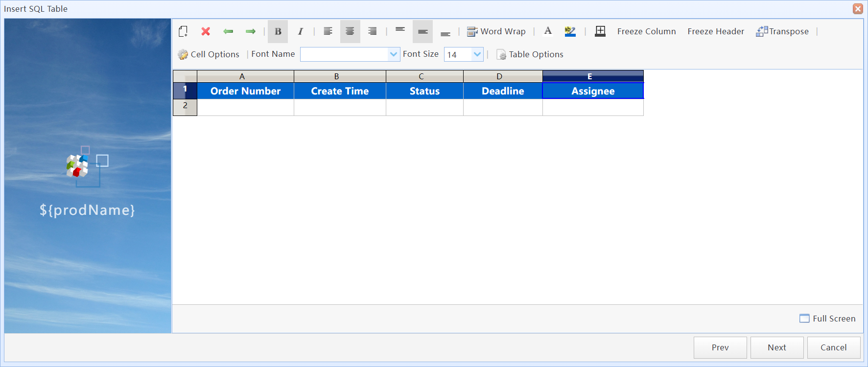Proceed with the Next button

[x=777, y=347]
